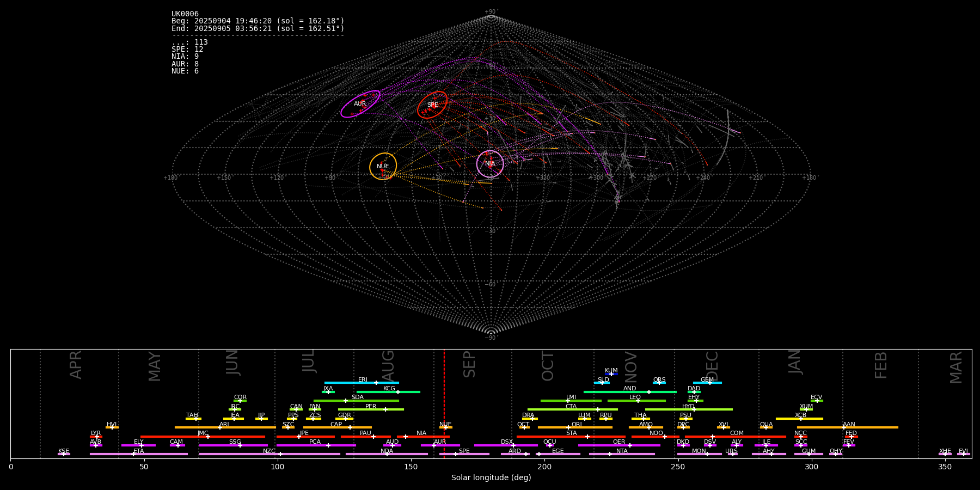Click the AUR radiant ellipse on sky map

[x=360, y=104]
